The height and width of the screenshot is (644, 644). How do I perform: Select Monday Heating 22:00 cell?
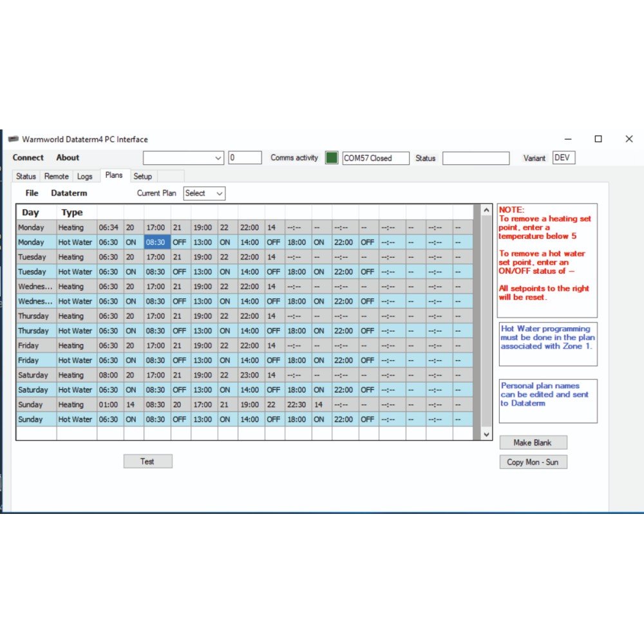pyautogui.click(x=251, y=227)
